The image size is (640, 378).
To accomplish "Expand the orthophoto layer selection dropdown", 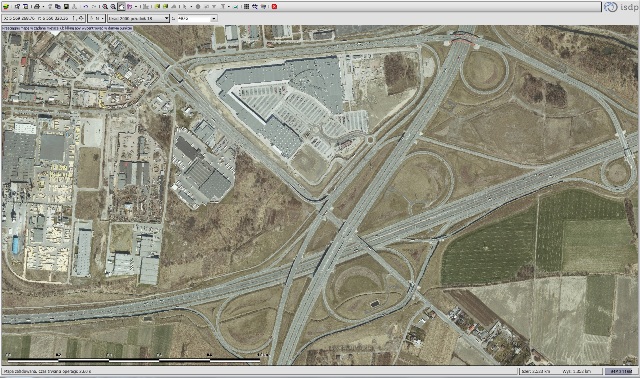I will pyautogui.click(x=166, y=18).
